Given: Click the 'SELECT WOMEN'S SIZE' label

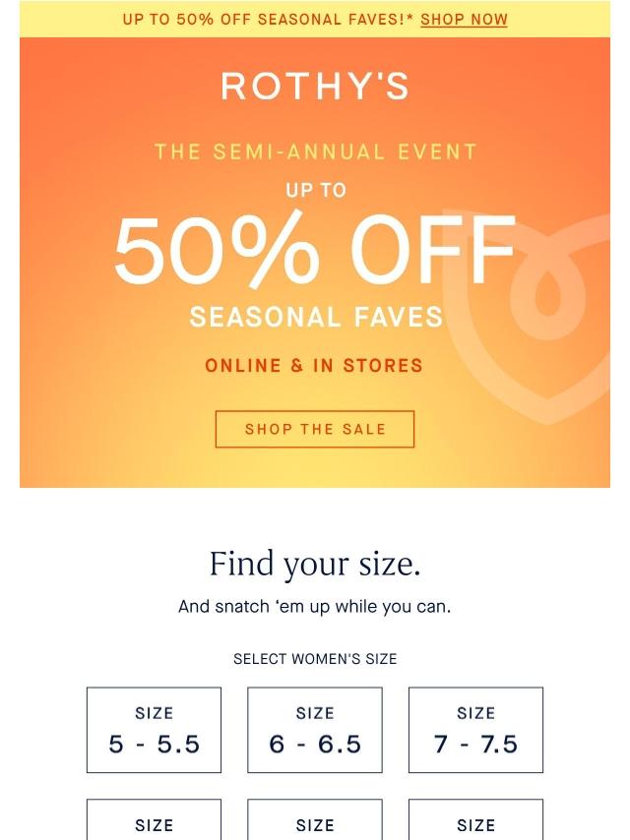Looking at the screenshot, I should coord(315,658).
